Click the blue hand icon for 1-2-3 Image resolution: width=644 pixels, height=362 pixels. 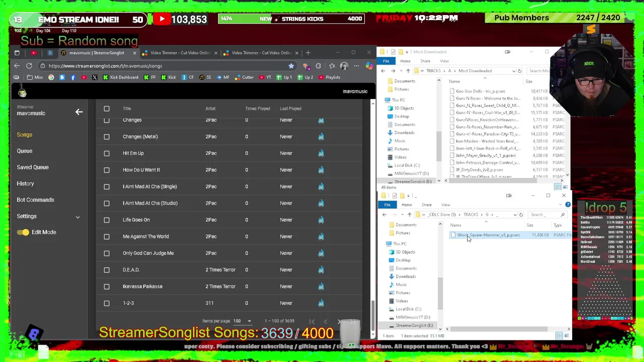click(321, 303)
